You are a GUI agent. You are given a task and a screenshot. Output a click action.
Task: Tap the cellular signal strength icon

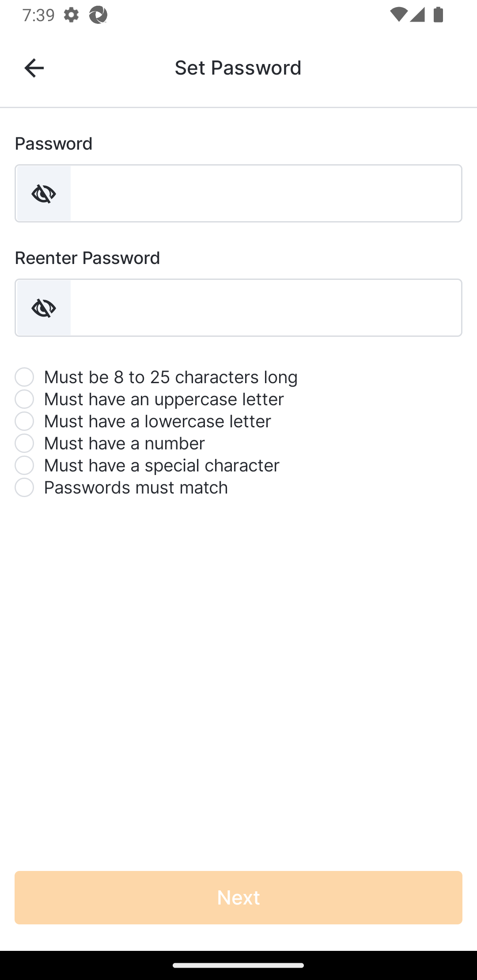coord(417,15)
